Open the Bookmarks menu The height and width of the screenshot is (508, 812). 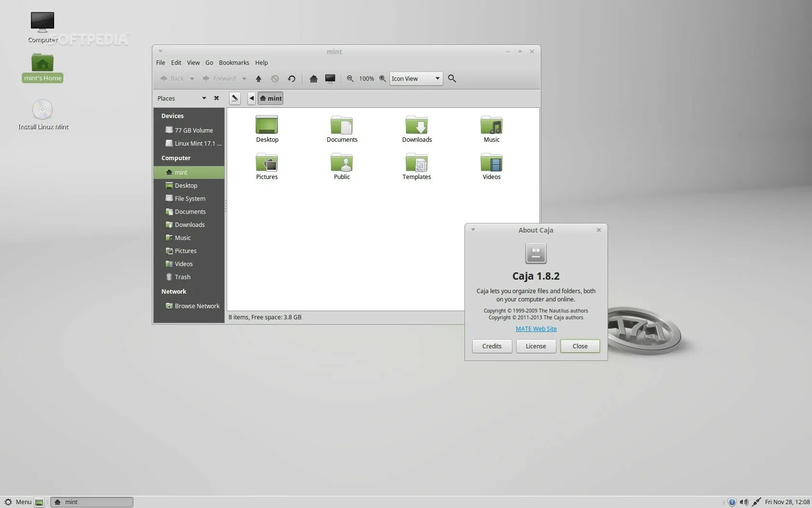click(x=234, y=62)
